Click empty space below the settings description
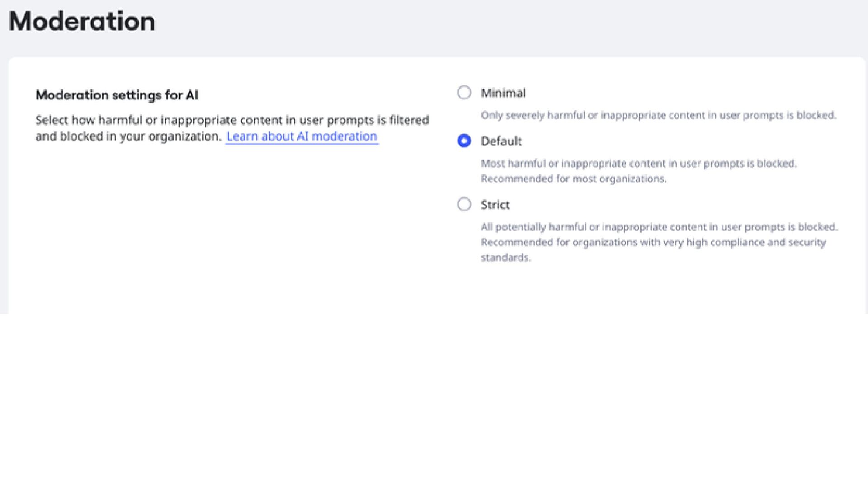Screen dimensions: 868x488 coord(226,226)
